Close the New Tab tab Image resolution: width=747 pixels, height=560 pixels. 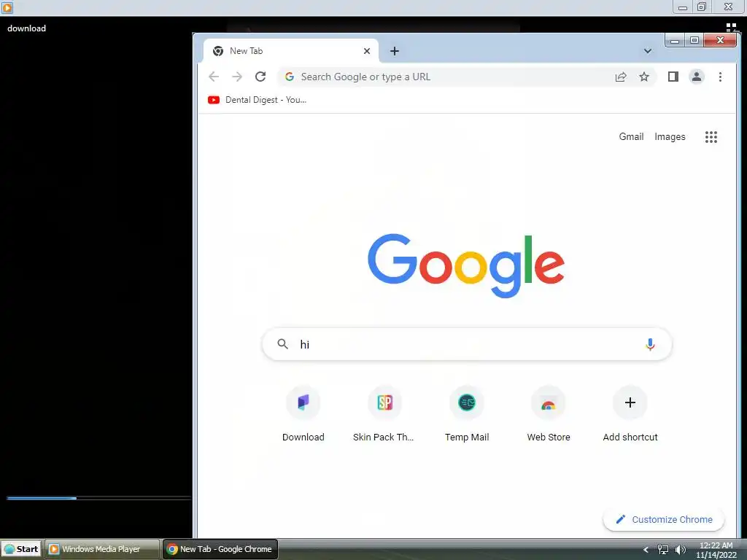(367, 51)
